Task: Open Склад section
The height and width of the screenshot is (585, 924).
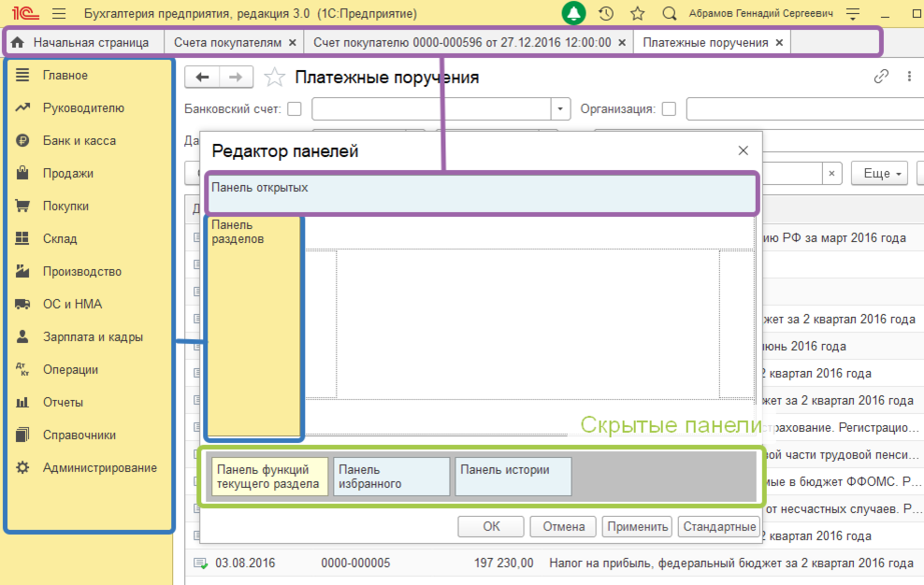Action: (x=60, y=238)
